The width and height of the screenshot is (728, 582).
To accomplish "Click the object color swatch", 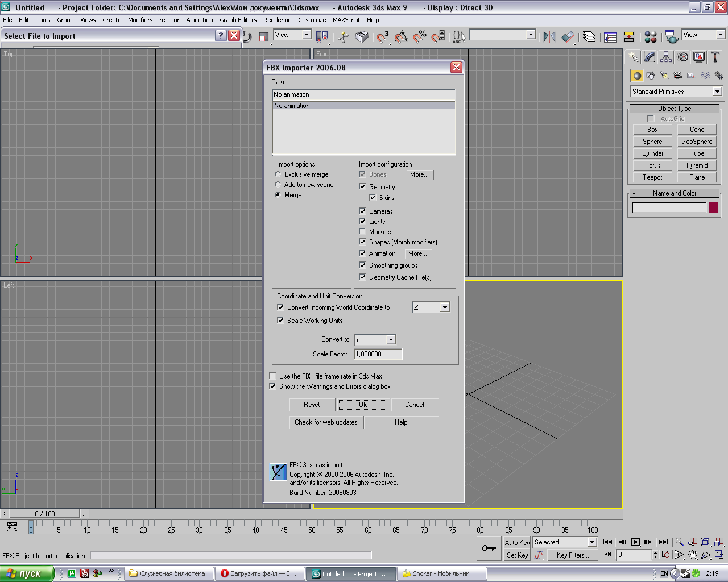I will (x=713, y=207).
